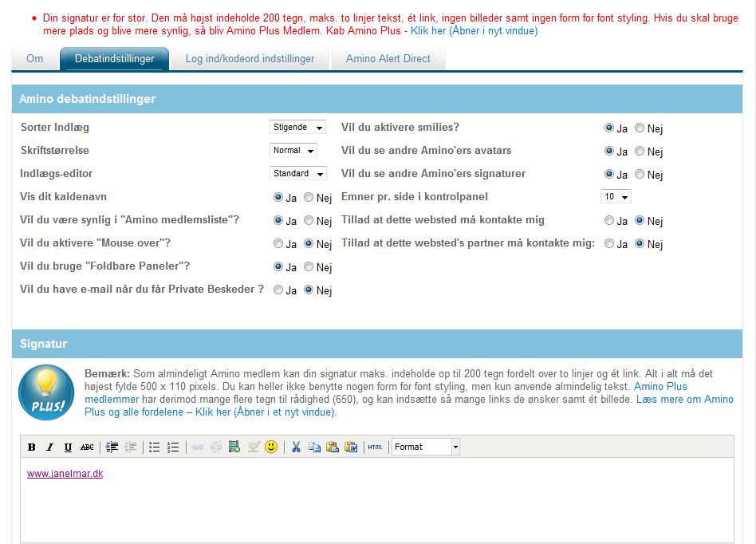This screenshot has width=756, height=544.
Task: Insert a bulleted list
Action: [x=154, y=447]
